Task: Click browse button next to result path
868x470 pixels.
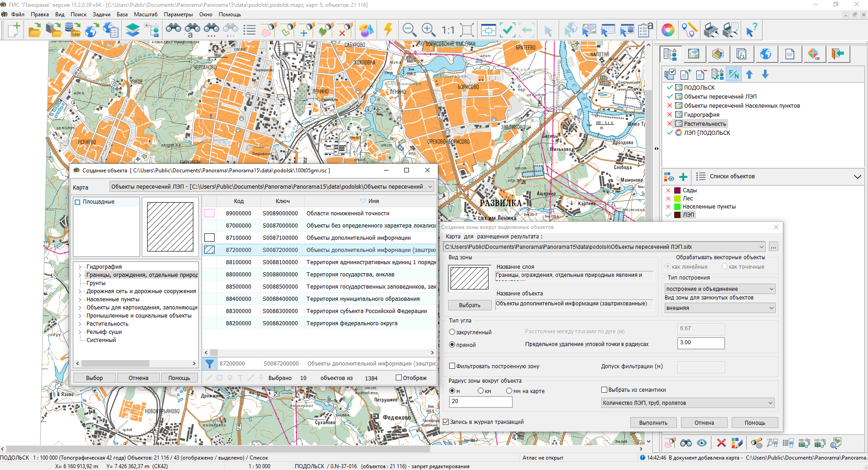Action: click(773, 247)
